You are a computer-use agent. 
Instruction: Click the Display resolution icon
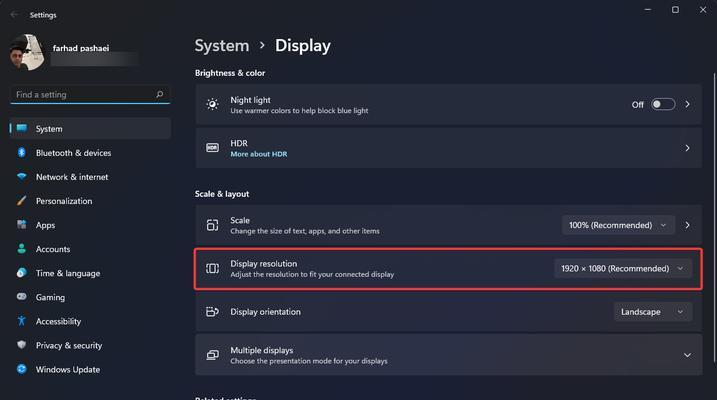pos(212,268)
